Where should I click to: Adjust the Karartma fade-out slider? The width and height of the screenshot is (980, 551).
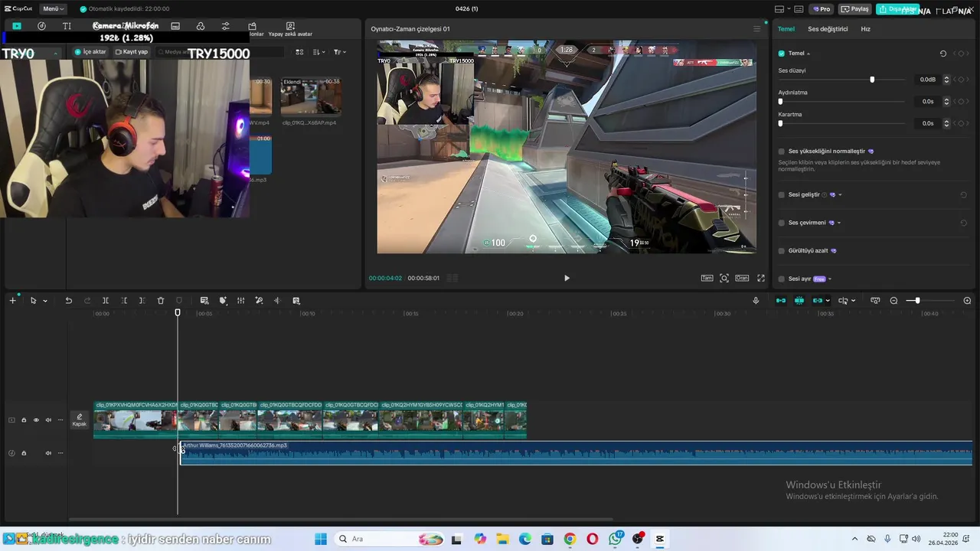(841, 123)
